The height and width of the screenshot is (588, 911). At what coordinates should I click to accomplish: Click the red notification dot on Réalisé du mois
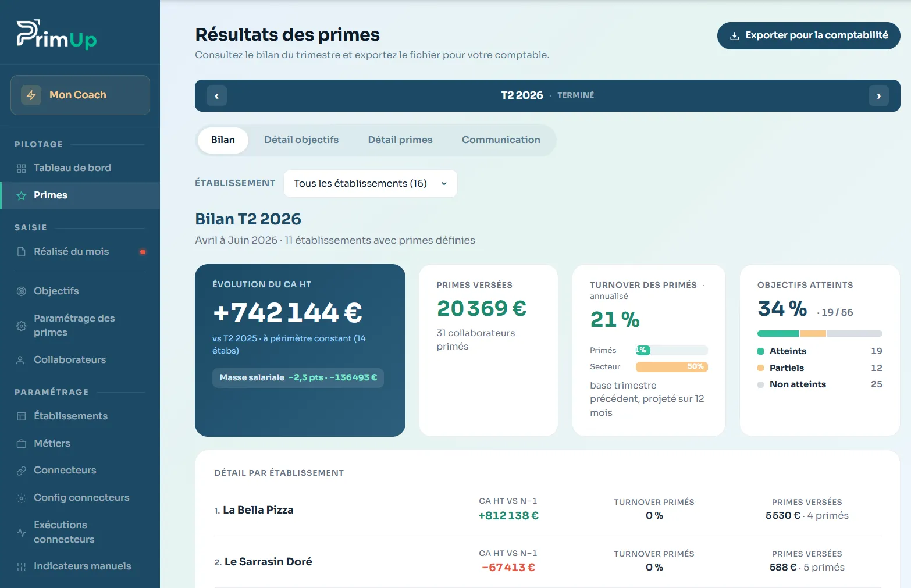coord(143,252)
